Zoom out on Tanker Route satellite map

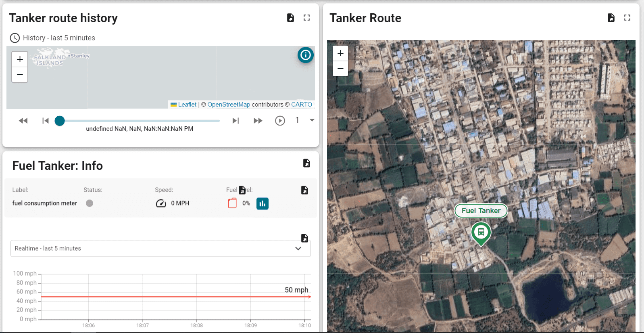click(x=340, y=69)
